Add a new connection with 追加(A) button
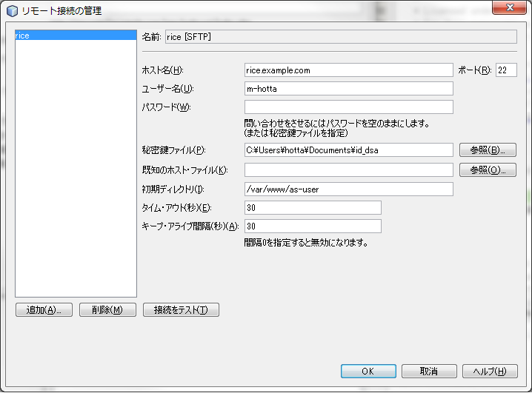This screenshot has height=393, width=532. click(x=44, y=309)
